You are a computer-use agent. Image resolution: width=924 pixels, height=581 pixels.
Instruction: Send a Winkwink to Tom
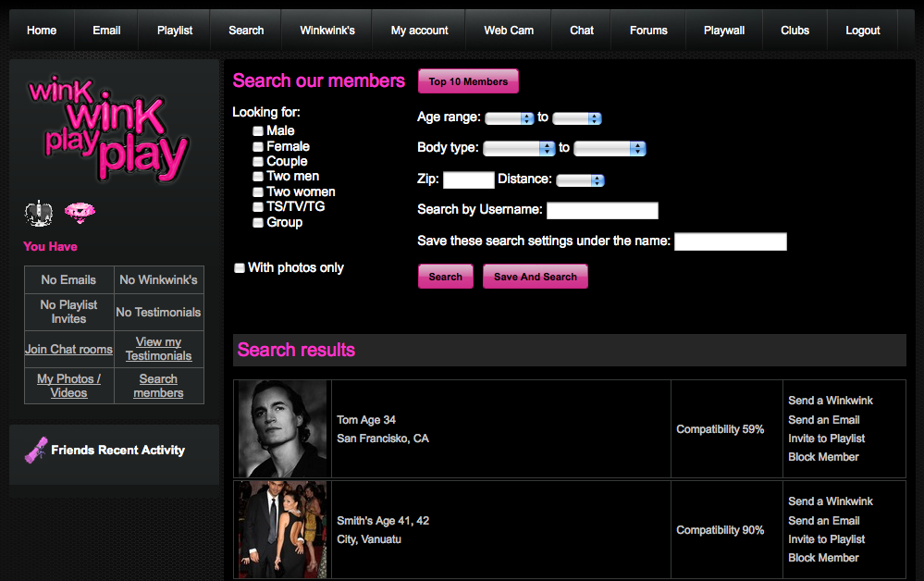point(830,401)
